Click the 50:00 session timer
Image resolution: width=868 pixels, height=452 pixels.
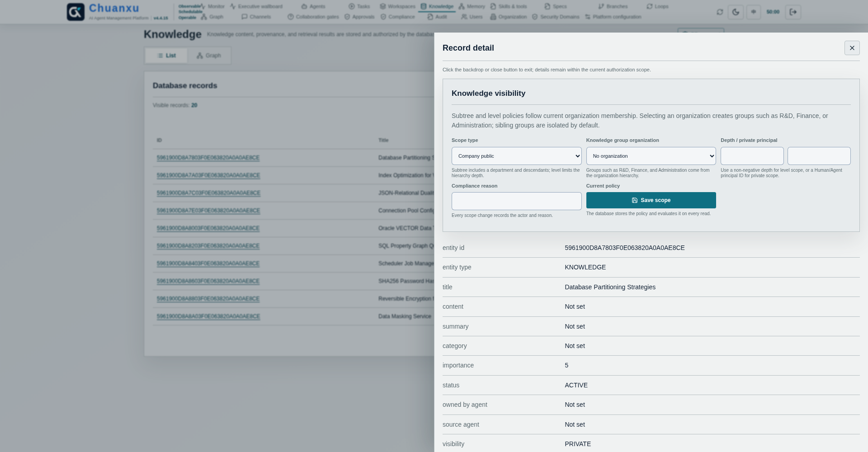click(x=773, y=12)
